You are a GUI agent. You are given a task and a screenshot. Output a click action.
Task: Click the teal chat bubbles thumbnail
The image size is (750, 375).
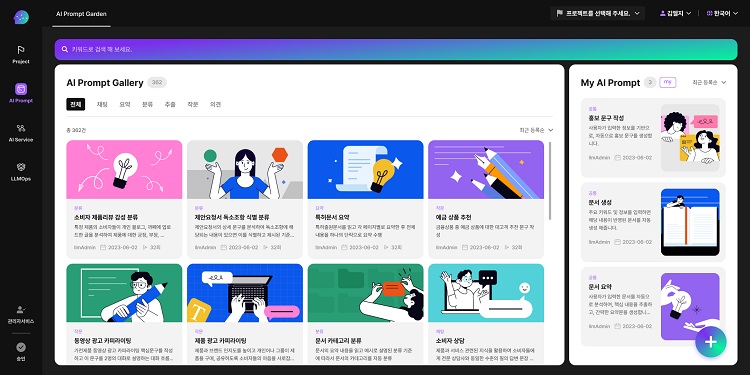coord(486,293)
